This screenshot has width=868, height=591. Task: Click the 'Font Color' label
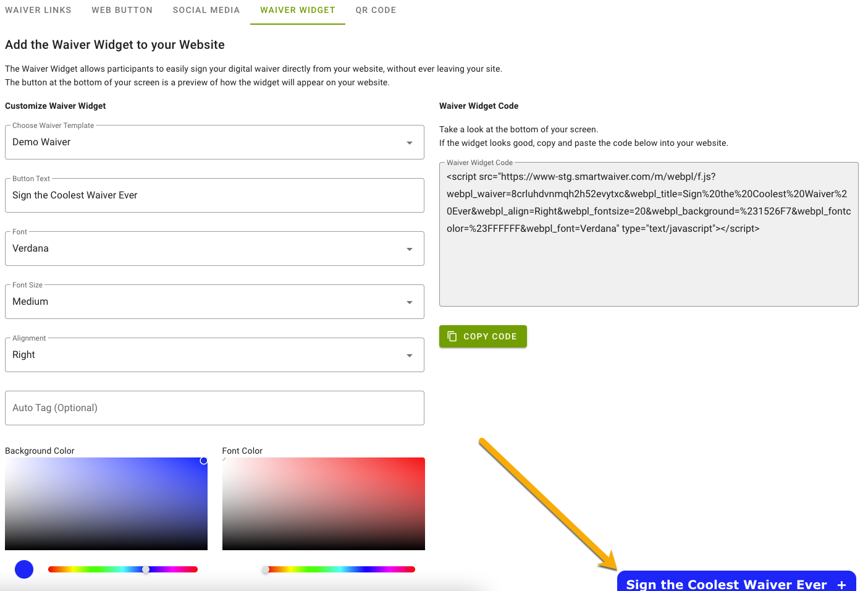[x=242, y=451]
